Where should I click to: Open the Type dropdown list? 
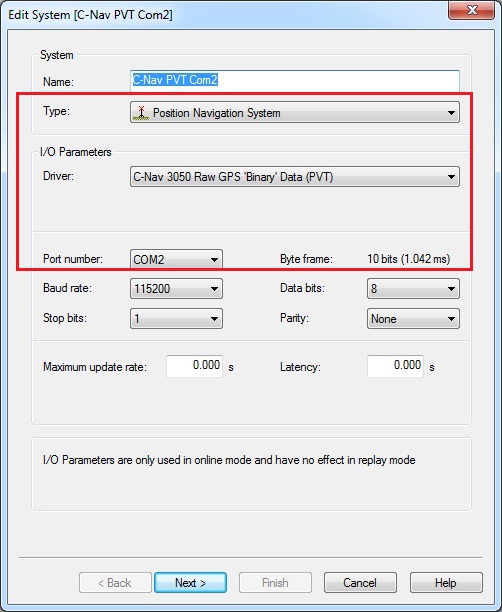[295, 112]
